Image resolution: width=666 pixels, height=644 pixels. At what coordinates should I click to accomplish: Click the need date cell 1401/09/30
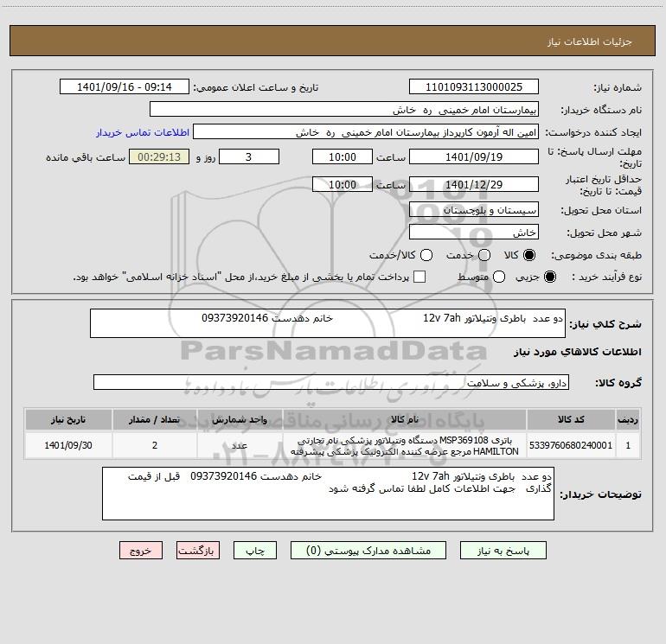(68, 445)
